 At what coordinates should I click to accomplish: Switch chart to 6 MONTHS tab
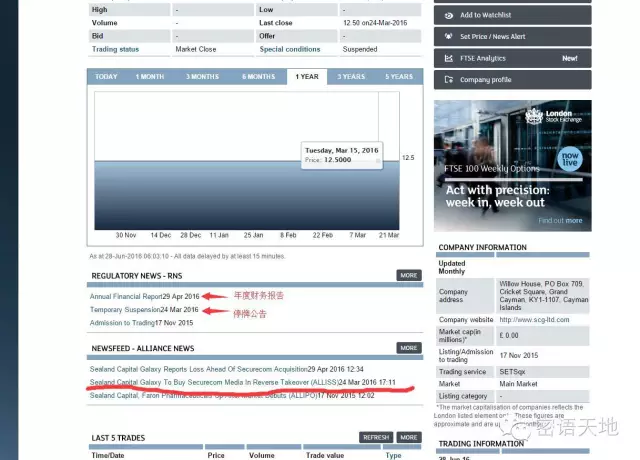pos(258,77)
